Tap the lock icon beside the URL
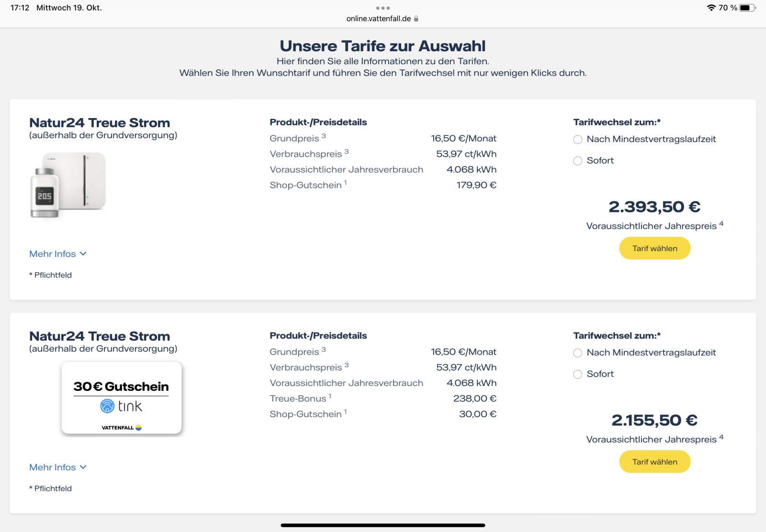 416,19
